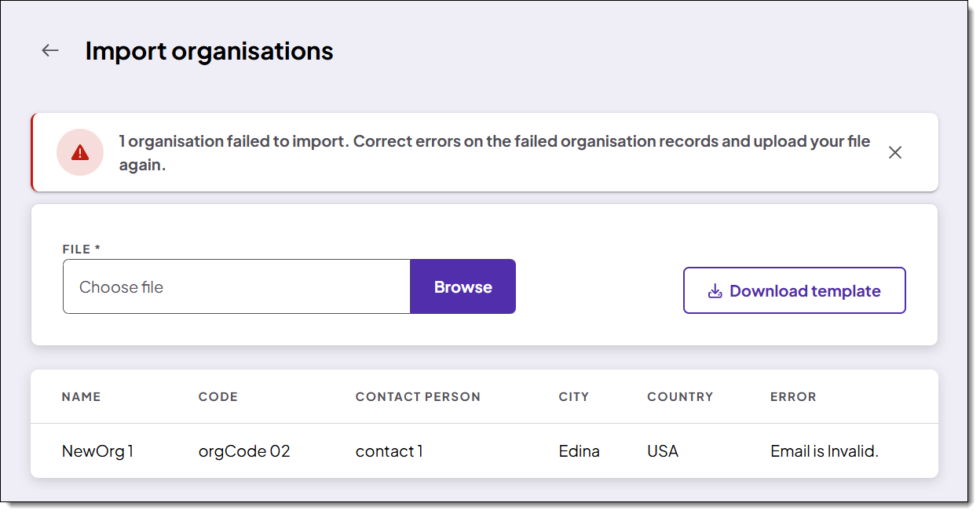Click the red warning triangle icon

tap(80, 152)
